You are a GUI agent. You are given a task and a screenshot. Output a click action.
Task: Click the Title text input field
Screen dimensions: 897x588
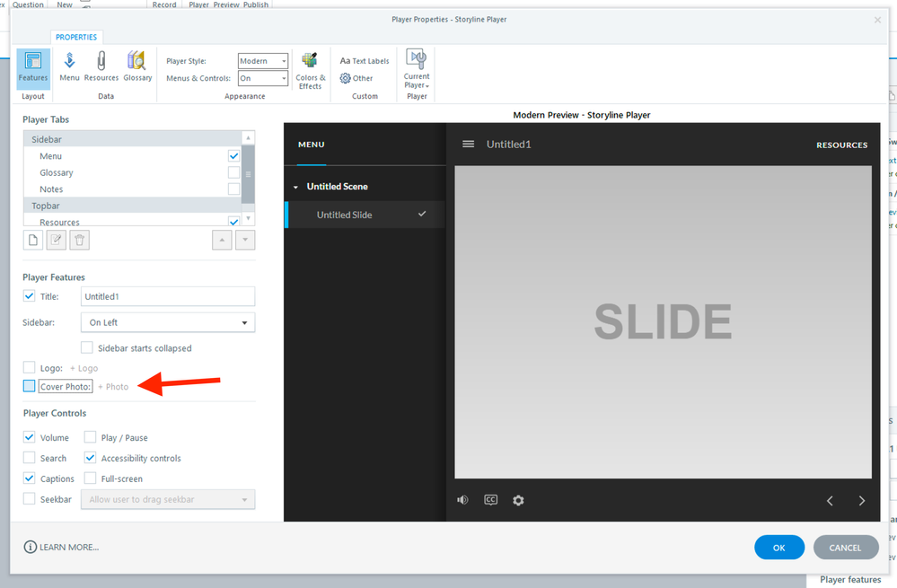click(x=168, y=296)
